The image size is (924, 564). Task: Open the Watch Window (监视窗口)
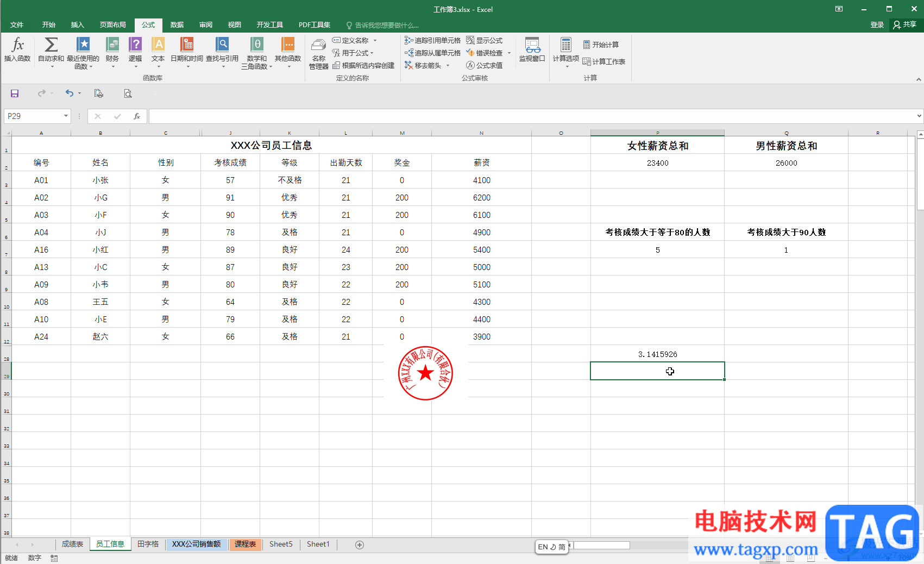point(532,49)
